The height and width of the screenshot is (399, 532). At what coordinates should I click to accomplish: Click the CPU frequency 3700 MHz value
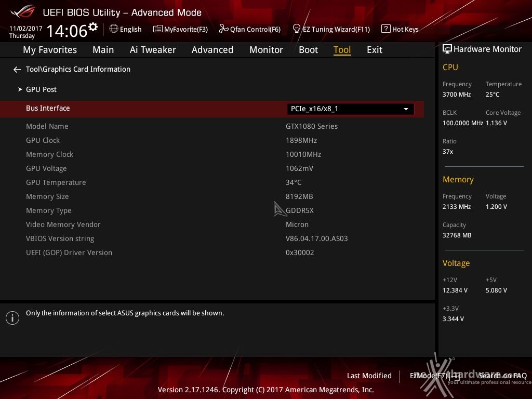point(457,95)
